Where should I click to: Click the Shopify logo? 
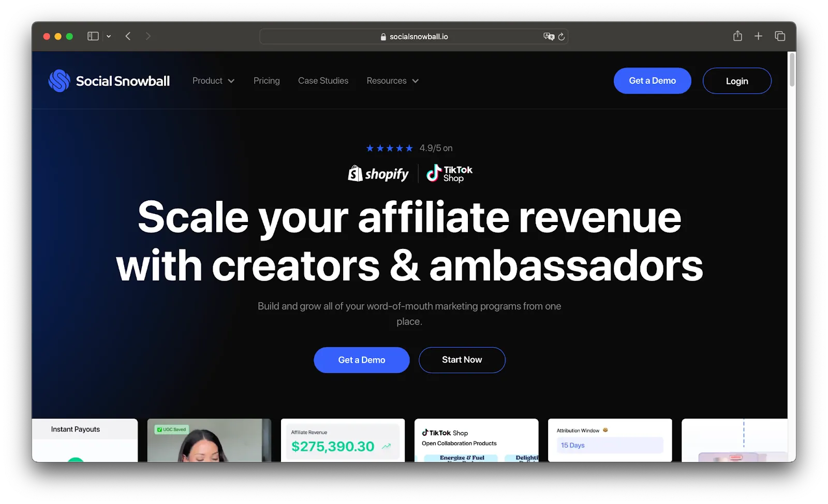click(x=378, y=174)
